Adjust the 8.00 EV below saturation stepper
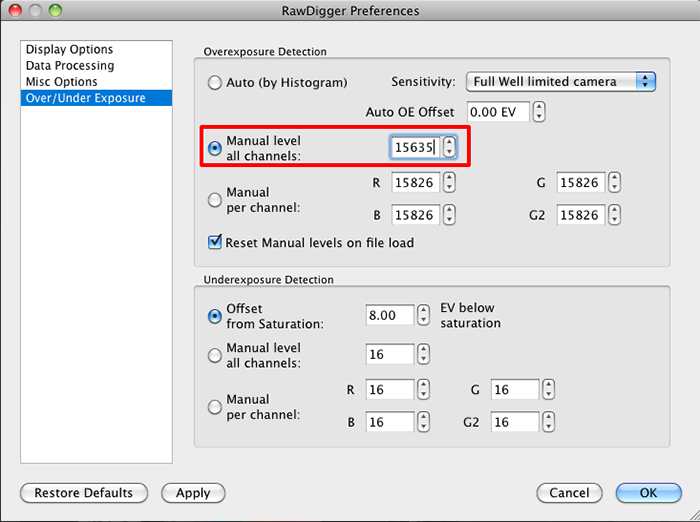 (423, 315)
